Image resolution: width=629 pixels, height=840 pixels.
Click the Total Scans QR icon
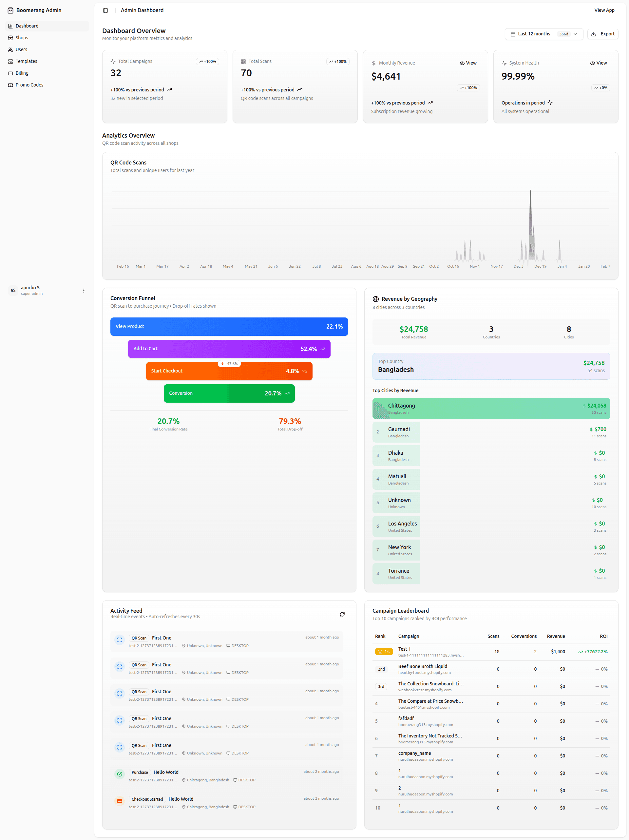(x=243, y=62)
